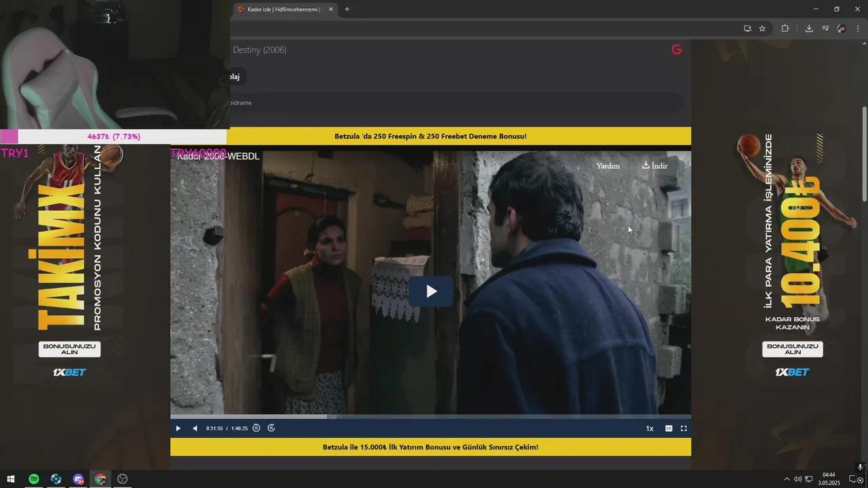Open the Chrome three-dot menu
This screenshot has width=868, height=488.
[x=858, y=28]
